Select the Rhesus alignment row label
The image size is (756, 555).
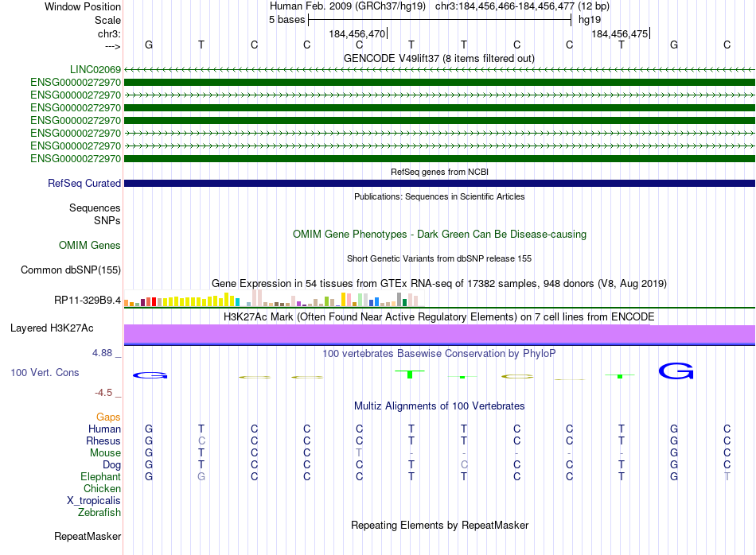pos(103,441)
